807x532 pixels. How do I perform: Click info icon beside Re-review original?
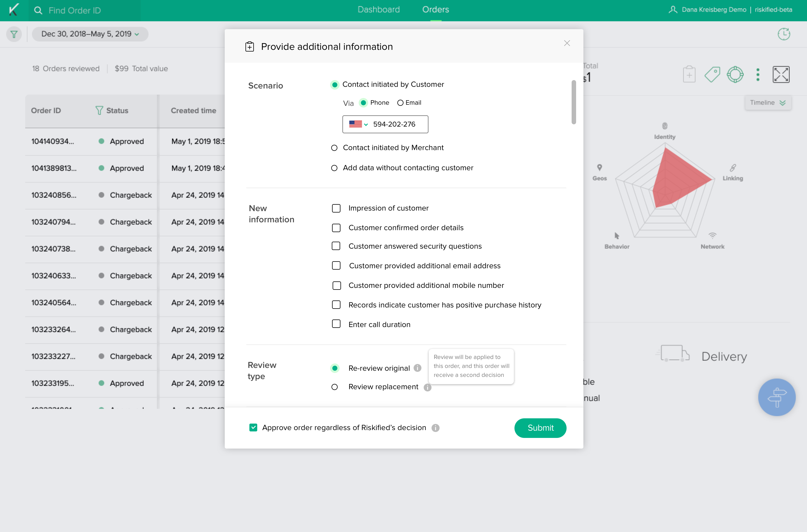[418, 368]
